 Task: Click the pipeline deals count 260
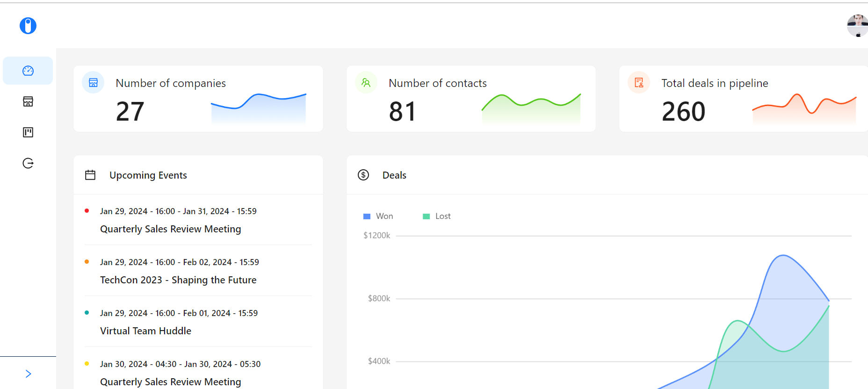coord(684,111)
